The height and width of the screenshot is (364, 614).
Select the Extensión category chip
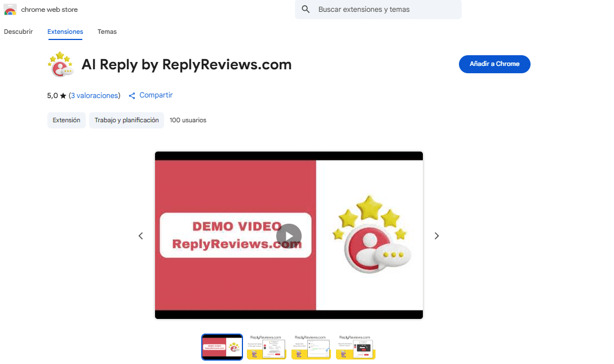click(66, 120)
